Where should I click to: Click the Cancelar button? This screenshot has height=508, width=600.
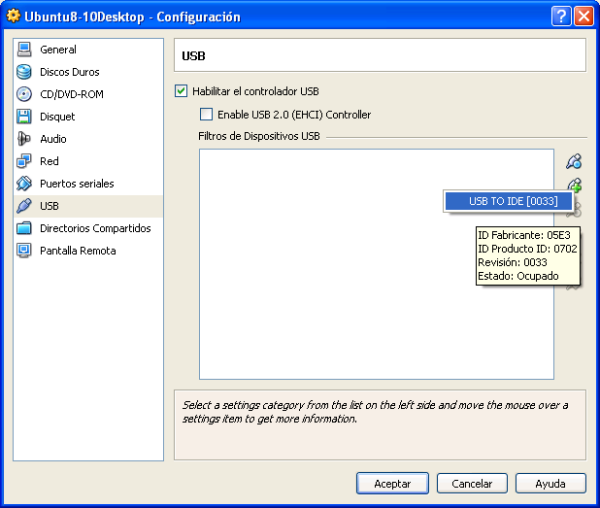pyautogui.click(x=471, y=483)
